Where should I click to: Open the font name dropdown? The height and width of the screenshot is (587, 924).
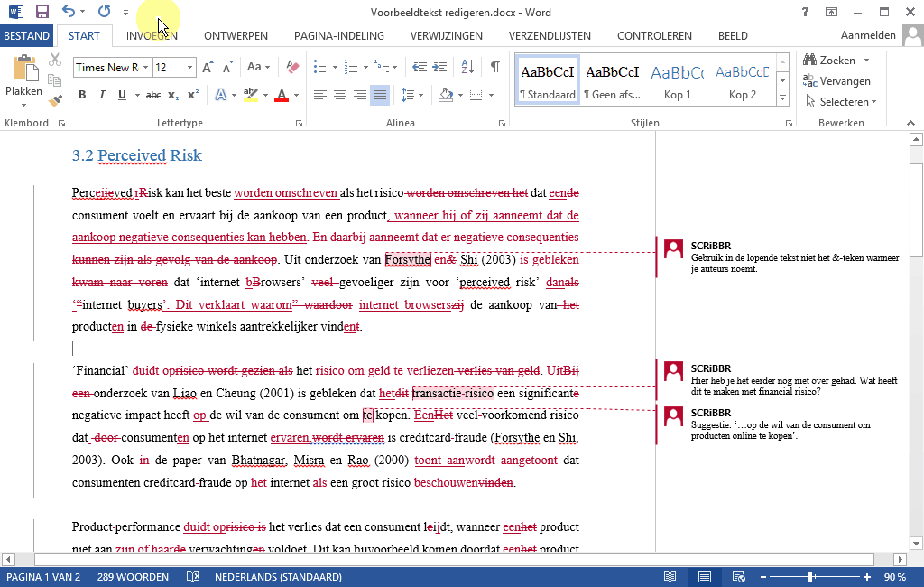coord(145,67)
